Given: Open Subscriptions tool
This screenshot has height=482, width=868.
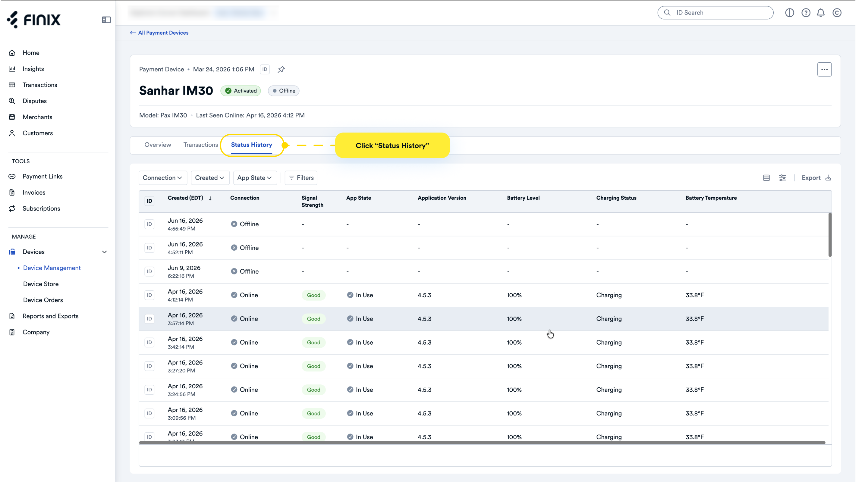Looking at the screenshot, I should (41, 208).
